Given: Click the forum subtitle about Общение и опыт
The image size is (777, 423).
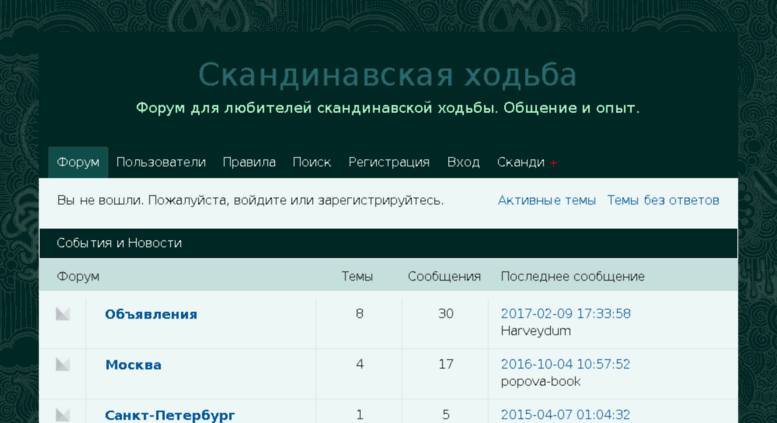Looking at the screenshot, I should [x=388, y=108].
